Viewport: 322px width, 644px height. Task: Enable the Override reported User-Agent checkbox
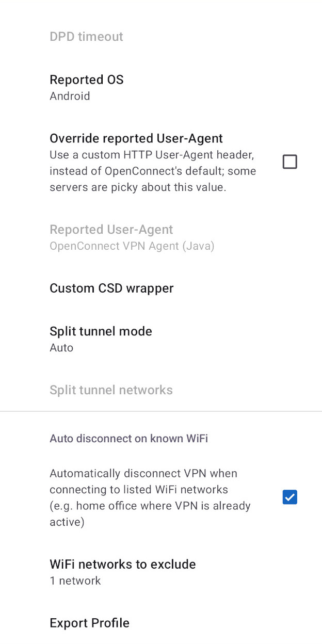pos(290,162)
